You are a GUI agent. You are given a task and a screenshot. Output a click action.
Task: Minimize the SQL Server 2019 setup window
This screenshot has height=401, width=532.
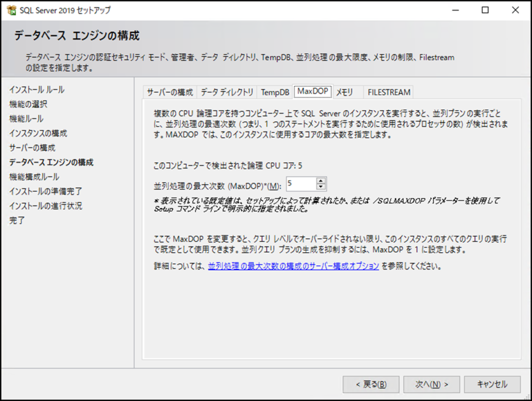455,10
